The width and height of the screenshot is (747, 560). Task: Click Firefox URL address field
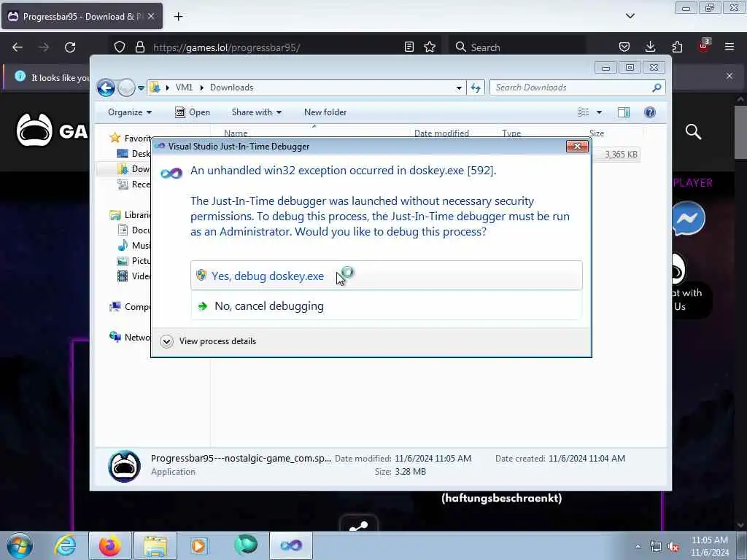click(x=274, y=47)
